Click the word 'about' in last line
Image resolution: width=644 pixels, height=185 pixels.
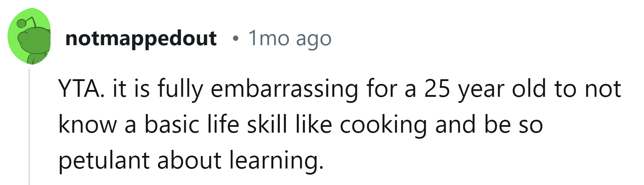189,160
